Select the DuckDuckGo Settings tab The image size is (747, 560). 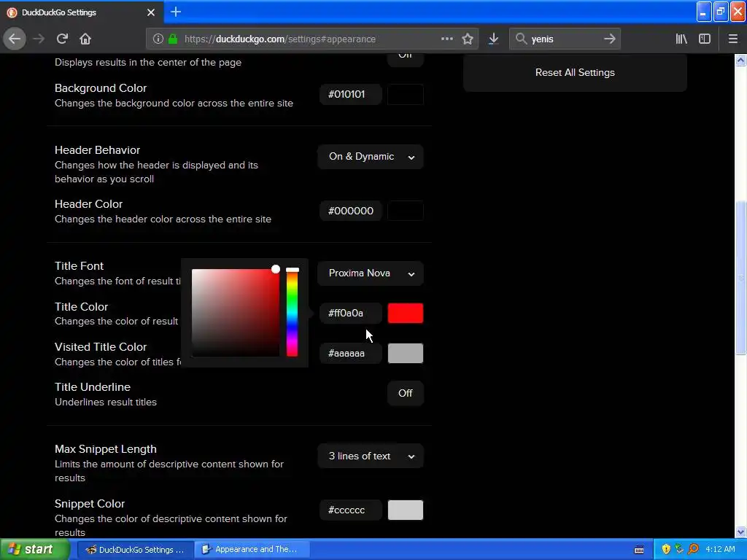click(82, 12)
